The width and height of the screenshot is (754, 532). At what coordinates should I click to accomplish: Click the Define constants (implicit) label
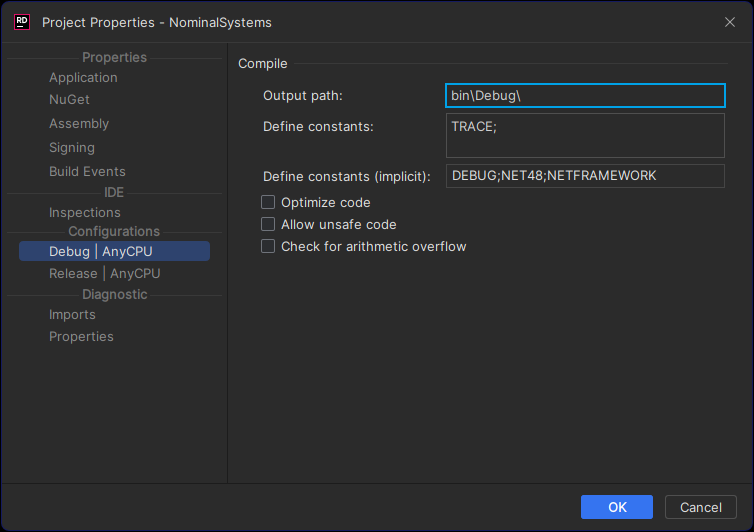pos(347,177)
